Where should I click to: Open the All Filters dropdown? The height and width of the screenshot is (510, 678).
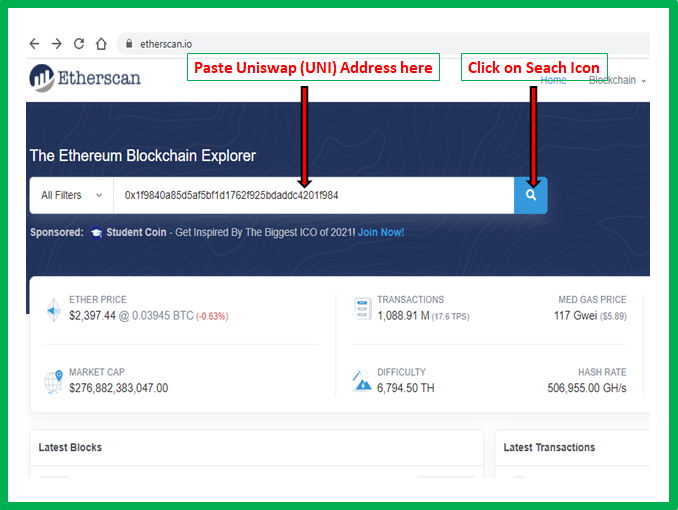[71, 195]
